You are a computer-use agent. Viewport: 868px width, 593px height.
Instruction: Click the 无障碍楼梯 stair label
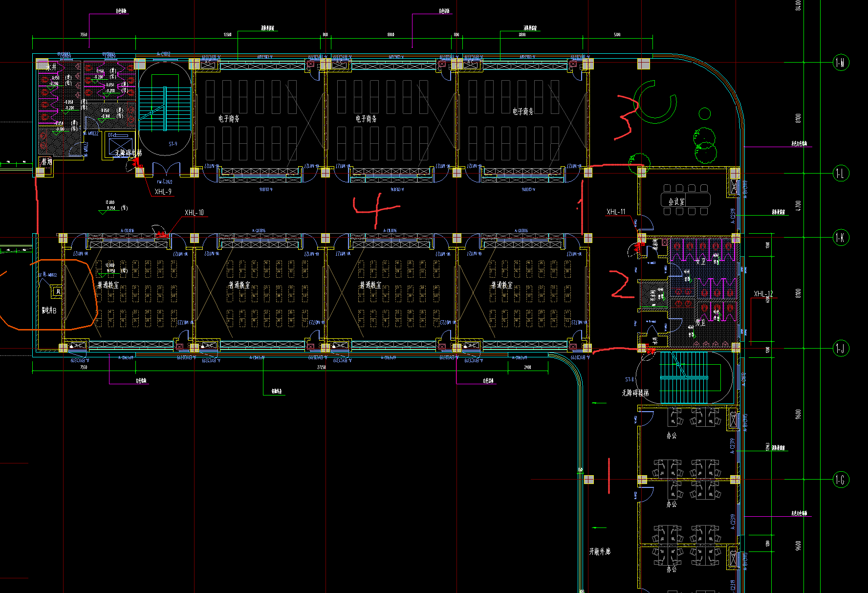tap(635, 393)
